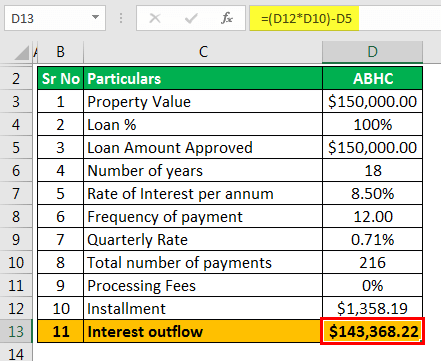This screenshot has height=361, width=441.
Task: Select row 2 header
Action: 16,78
